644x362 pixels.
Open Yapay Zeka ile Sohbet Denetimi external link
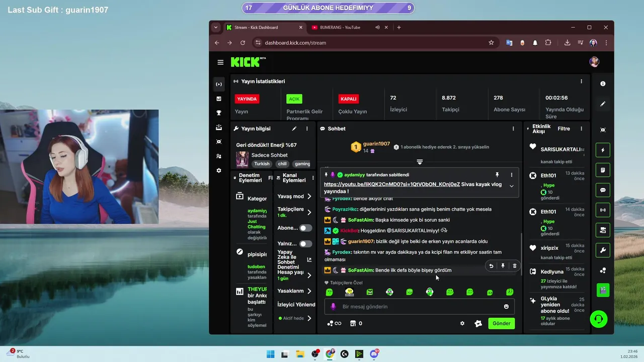[x=309, y=260]
